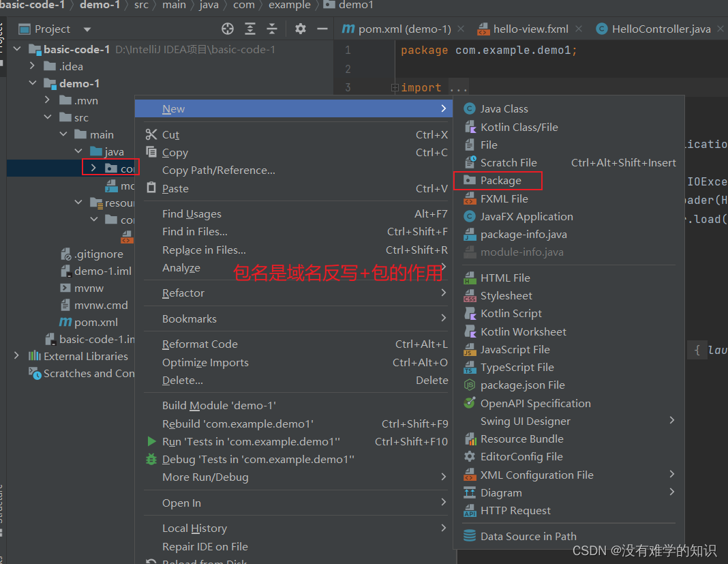
Task: Open the New submenu entry
Action: tap(293, 108)
